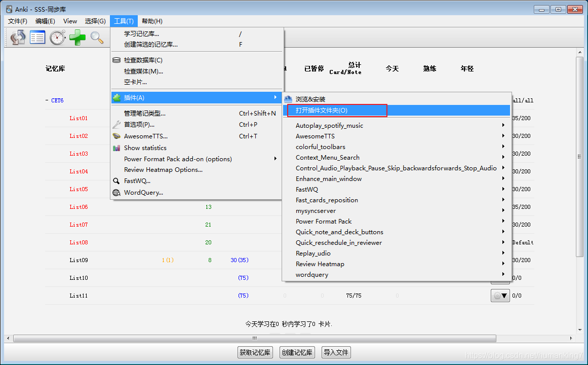
Task: Select the magnifying glass search icon
Action: coord(97,37)
